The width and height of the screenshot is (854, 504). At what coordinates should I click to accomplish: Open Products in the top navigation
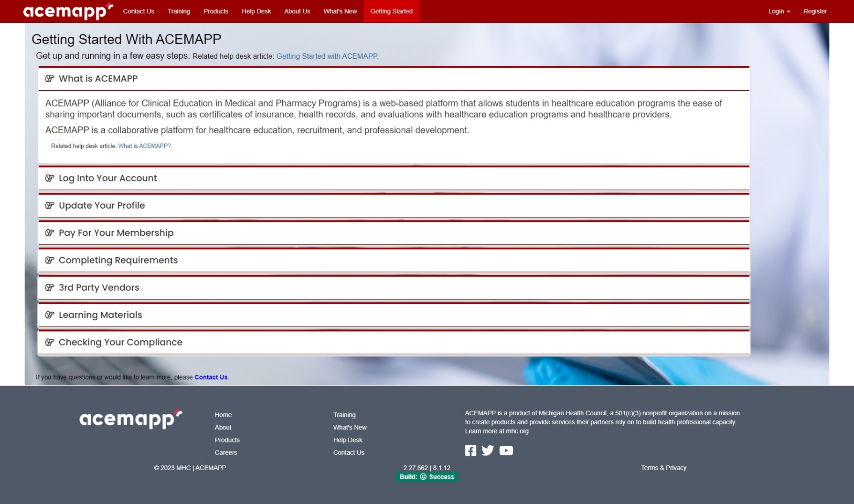pos(216,11)
